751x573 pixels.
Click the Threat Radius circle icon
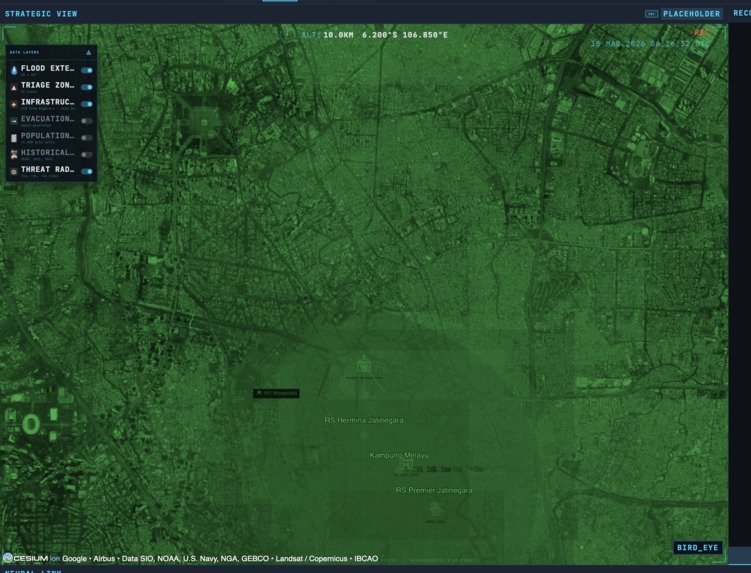click(x=14, y=172)
